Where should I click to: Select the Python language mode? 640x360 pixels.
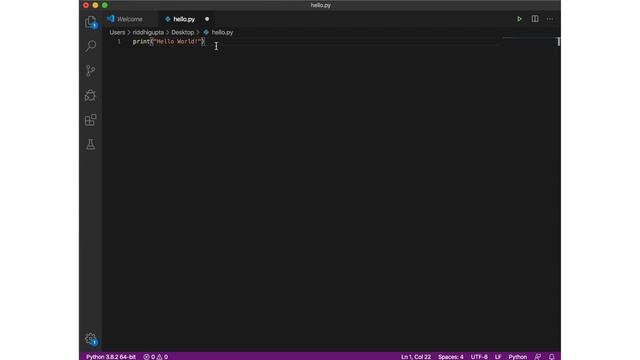518,357
